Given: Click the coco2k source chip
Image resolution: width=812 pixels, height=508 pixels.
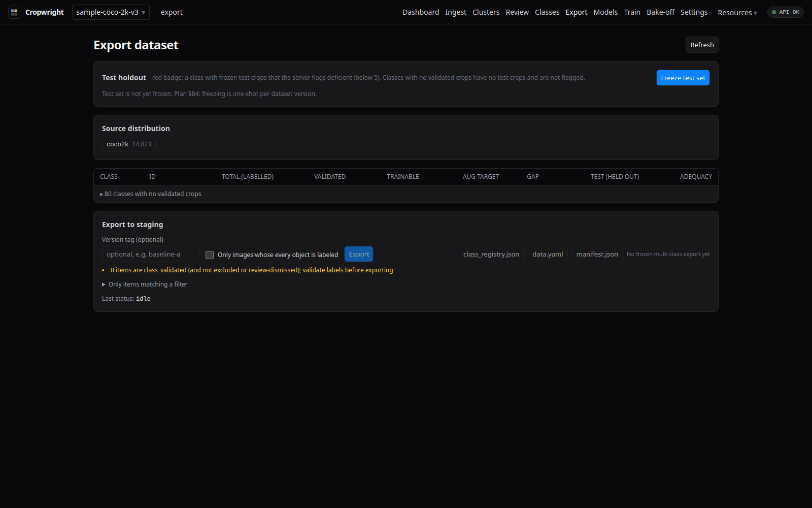Looking at the screenshot, I should point(129,144).
